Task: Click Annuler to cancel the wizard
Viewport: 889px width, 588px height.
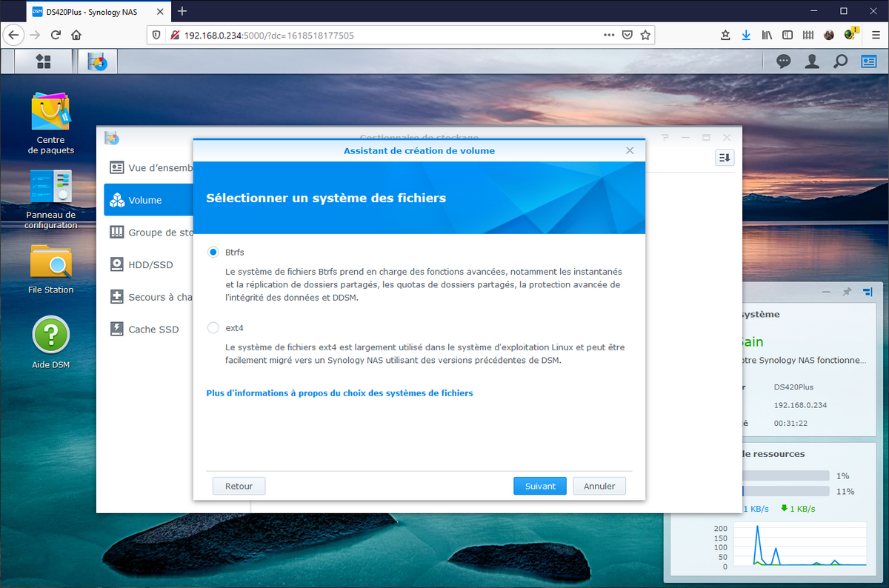Action: pyautogui.click(x=599, y=486)
